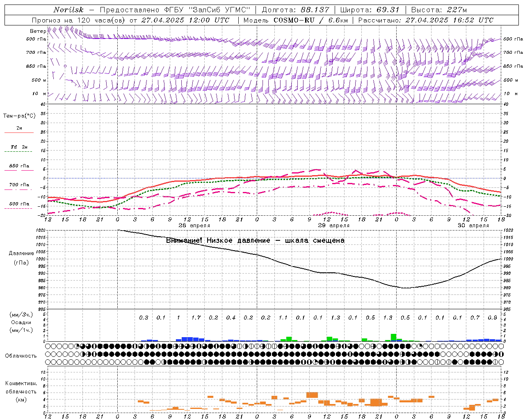Viewport: 525px width, 420px height.
Task: Click the Тем-ра(°C) axis label
Action: click(19, 116)
